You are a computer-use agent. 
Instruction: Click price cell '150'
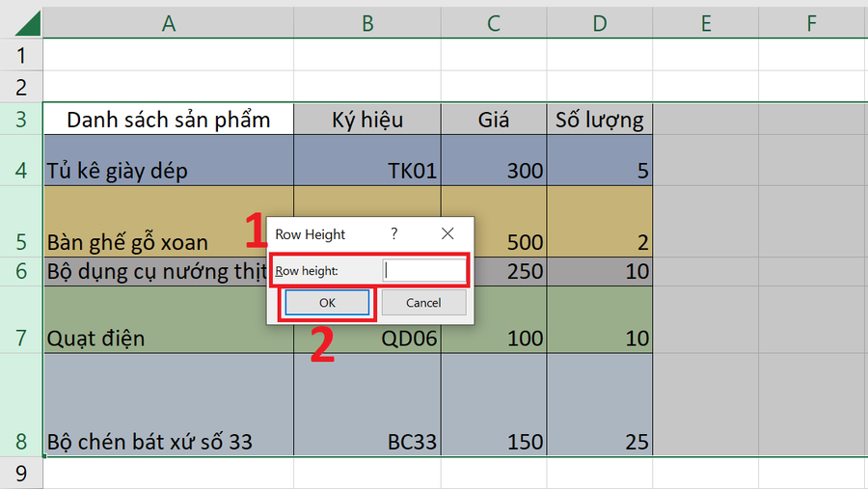(494, 405)
